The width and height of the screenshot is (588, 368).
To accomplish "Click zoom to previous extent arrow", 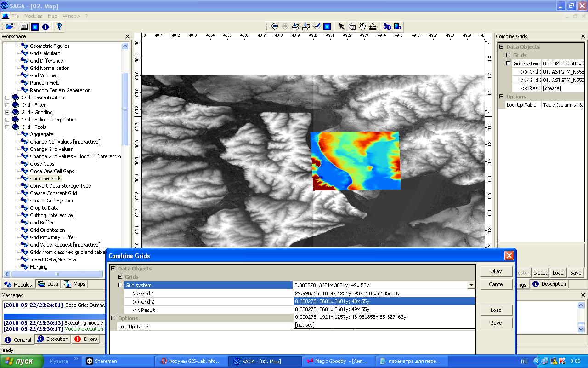I will pyautogui.click(x=275, y=27).
